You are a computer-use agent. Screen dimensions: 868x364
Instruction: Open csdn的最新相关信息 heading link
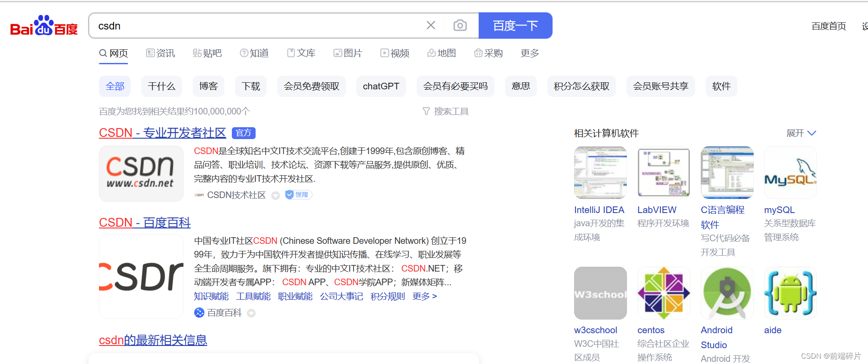click(x=153, y=340)
